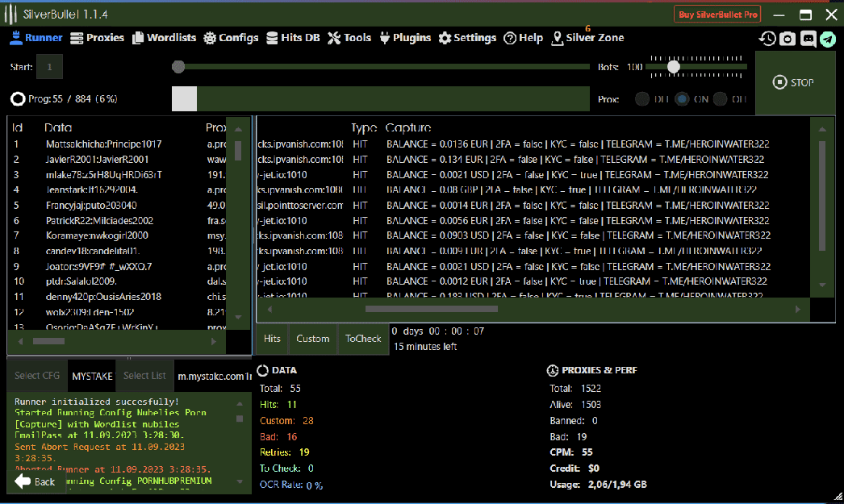Click the camera screenshot icon
This screenshot has height=504, width=844.
coord(788,39)
